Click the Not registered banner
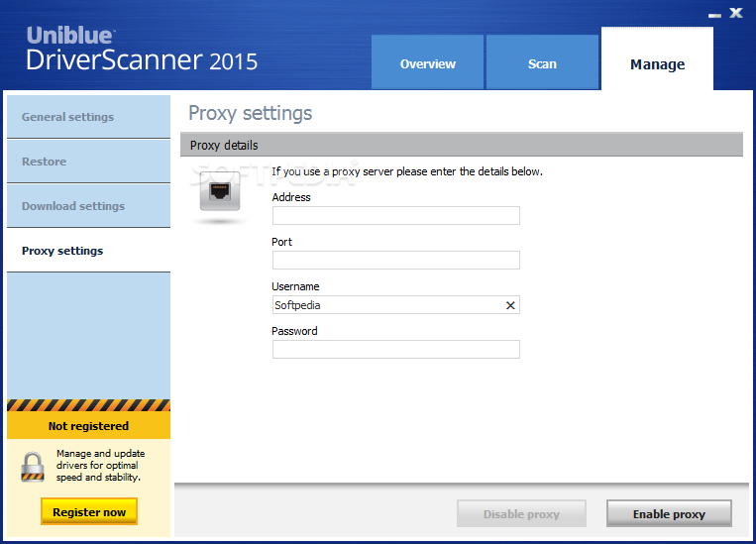Image resolution: width=756 pixels, height=544 pixels. click(89, 426)
